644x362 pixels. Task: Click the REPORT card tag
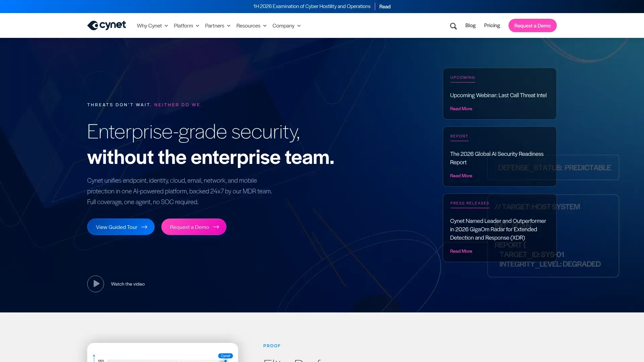[459, 136]
